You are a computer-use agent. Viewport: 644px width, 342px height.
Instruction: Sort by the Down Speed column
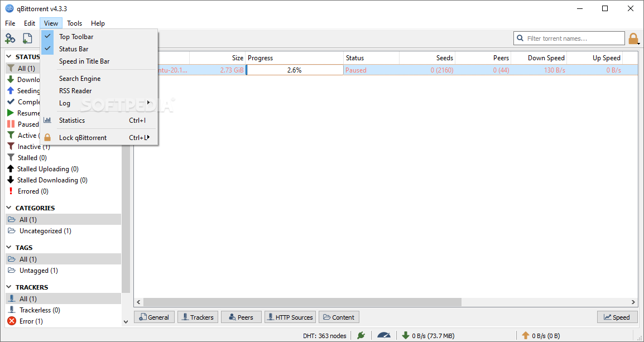pyautogui.click(x=539, y=58)
